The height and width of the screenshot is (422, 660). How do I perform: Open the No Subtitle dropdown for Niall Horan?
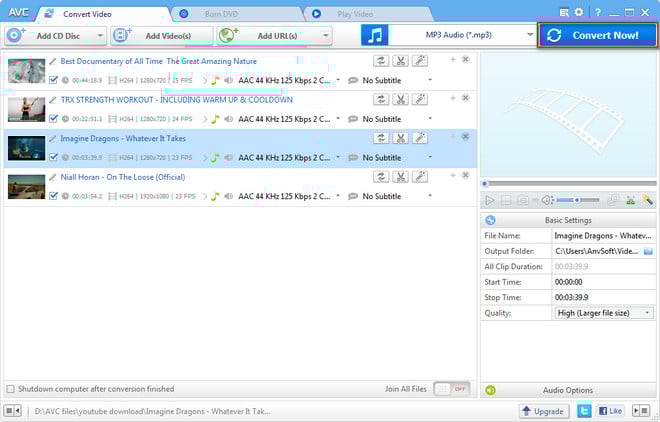430,196
